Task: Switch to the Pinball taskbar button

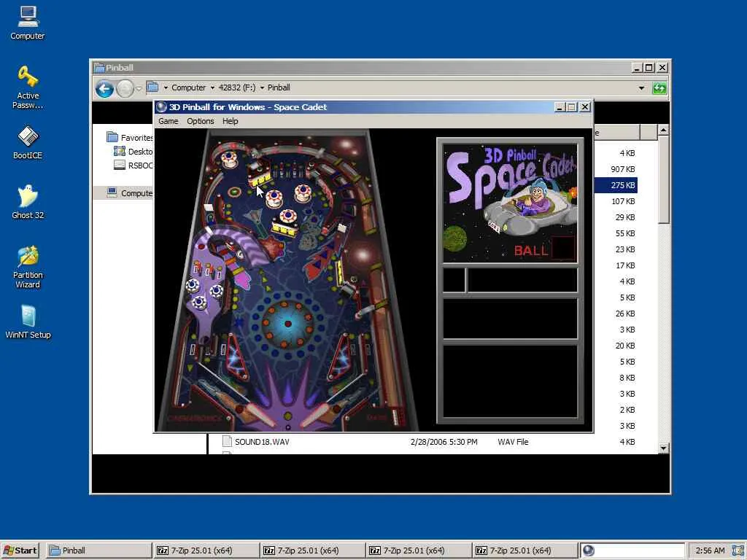Action: point(98,551)
